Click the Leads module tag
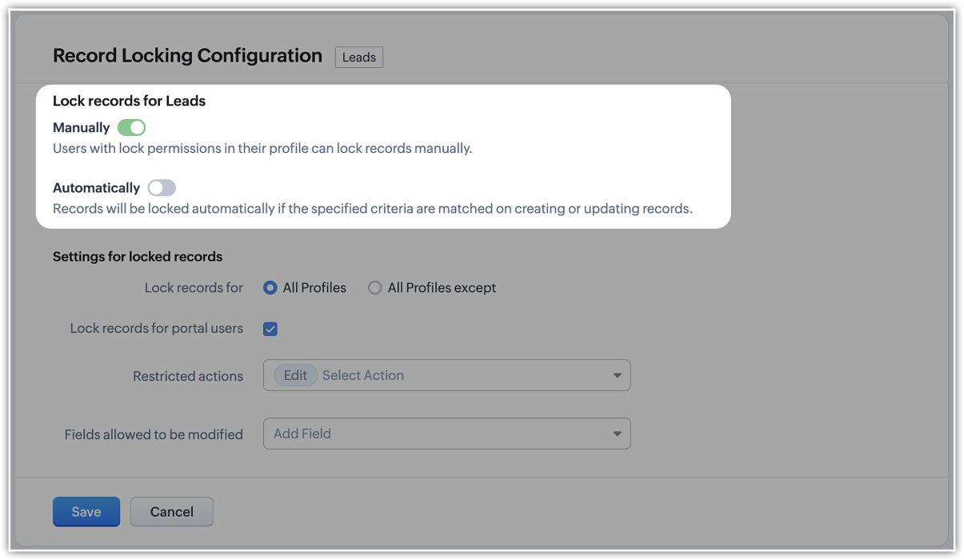Image resolution: width=964 pixels, height=560 pixels. click(x=358, y=57)
